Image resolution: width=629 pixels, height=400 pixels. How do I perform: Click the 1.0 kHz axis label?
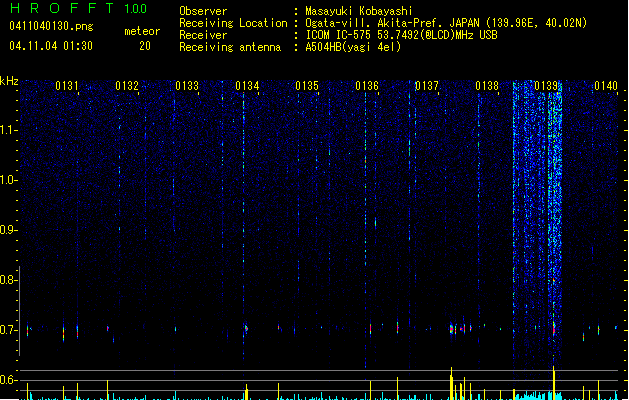click(8, 180)
